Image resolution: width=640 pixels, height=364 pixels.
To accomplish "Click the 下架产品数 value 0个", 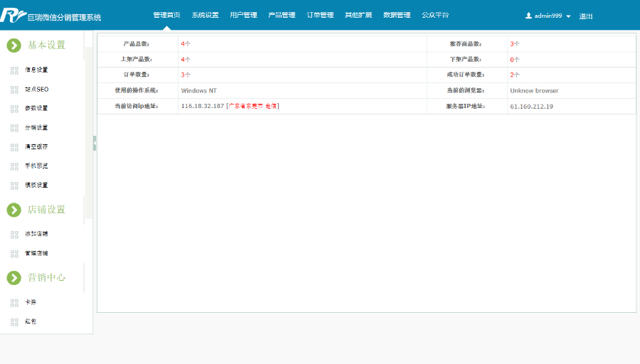I will click(515, 60).
